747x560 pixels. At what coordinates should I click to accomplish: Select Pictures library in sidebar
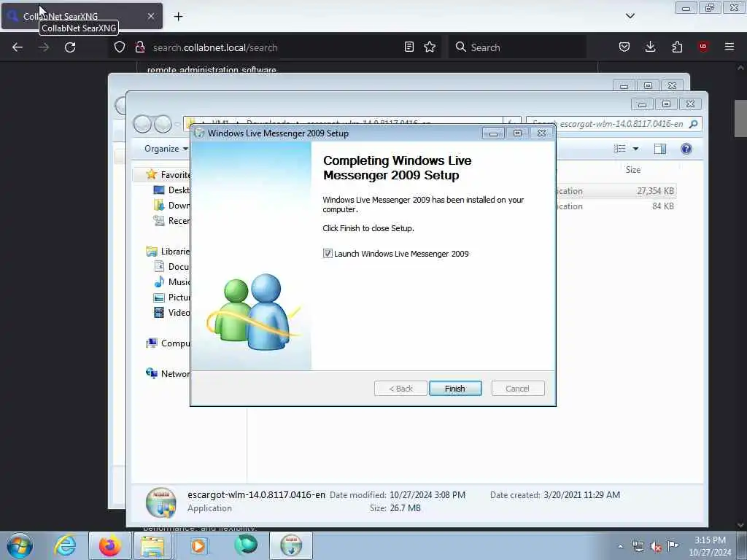click(x=171, y=297)
